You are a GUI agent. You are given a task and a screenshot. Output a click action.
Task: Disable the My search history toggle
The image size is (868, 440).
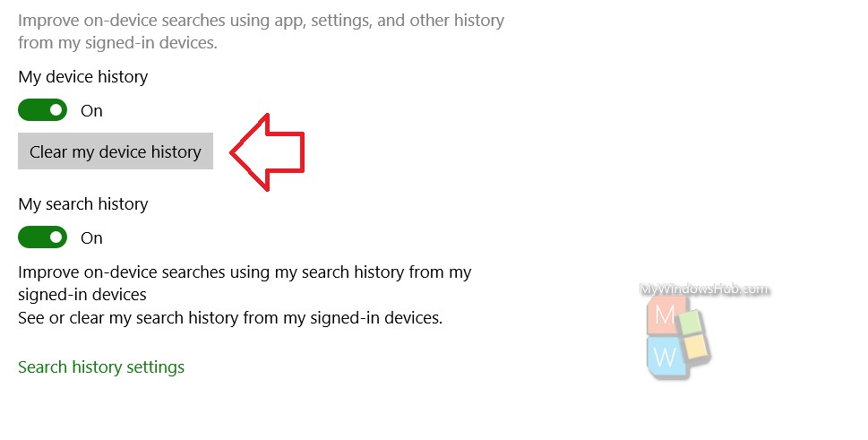coord(43,237)
